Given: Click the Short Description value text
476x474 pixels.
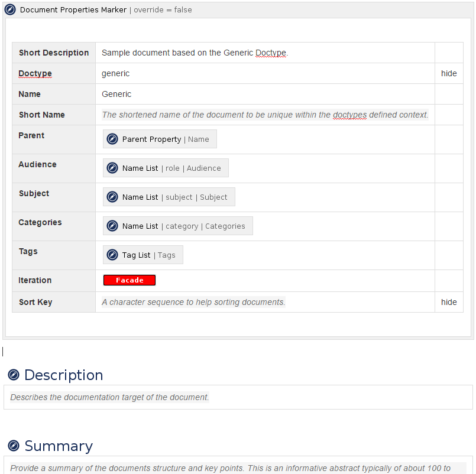Looking at the screenshot, I should [x=194, y=53].
